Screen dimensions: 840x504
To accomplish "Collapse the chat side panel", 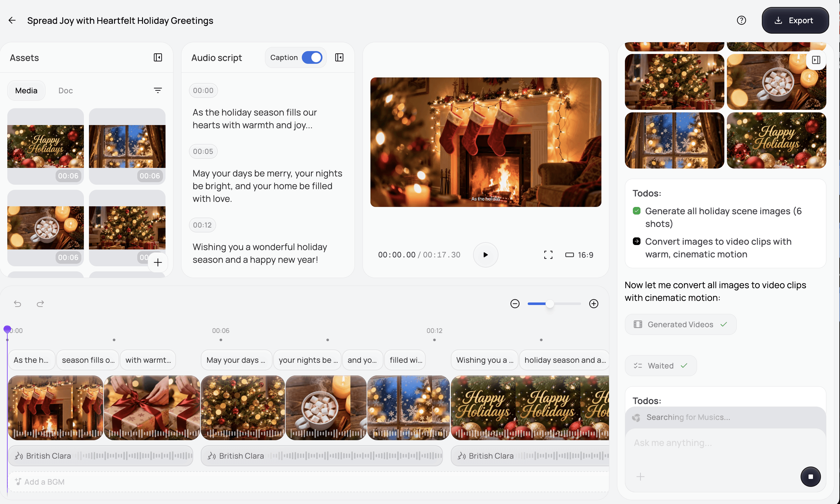I will pos(816,60).
